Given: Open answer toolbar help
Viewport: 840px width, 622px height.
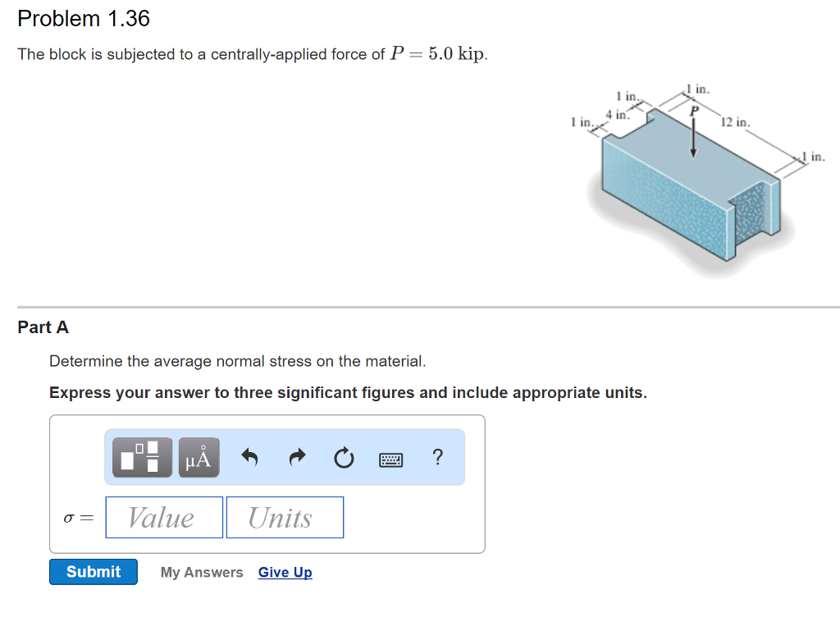Looking at the screenshot, I should (438, 458).
